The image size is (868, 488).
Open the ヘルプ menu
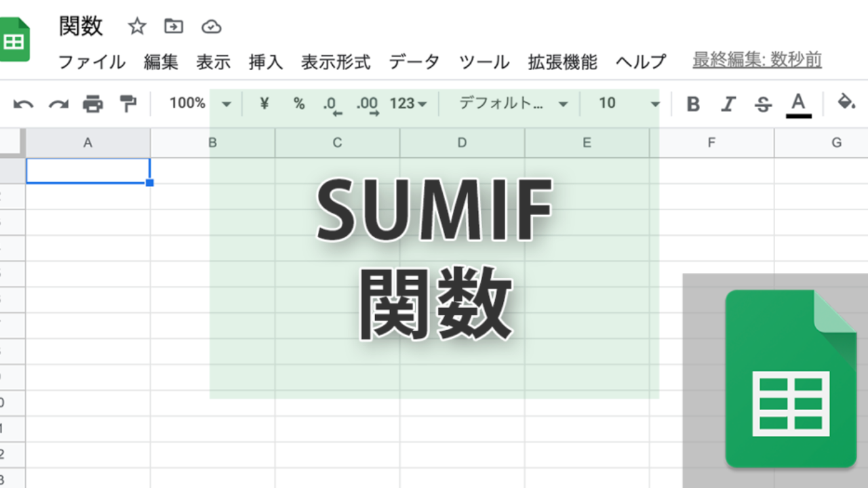[x=641, y=62]
